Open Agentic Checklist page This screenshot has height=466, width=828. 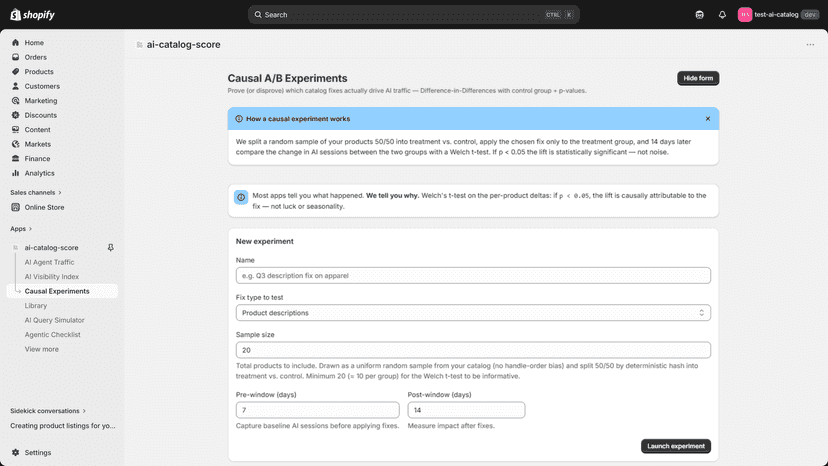[x=52, y=335]
